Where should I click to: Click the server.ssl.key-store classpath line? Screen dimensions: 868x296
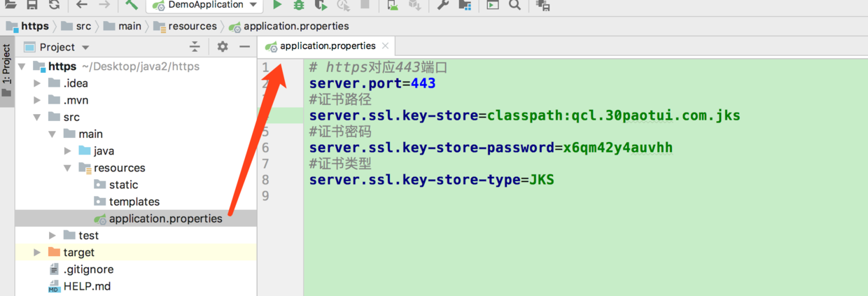525,115
